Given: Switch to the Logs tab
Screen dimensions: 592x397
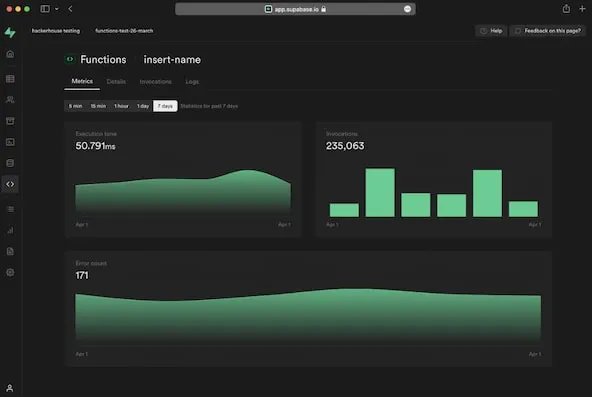Looking at the screenshot, I should [x=192, y=82].
